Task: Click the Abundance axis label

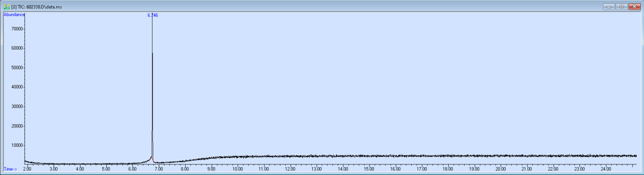Action: click(14, 15)
